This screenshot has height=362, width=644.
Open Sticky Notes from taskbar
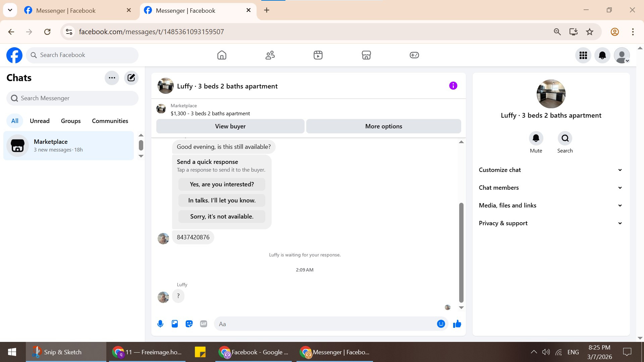[200, 352]
